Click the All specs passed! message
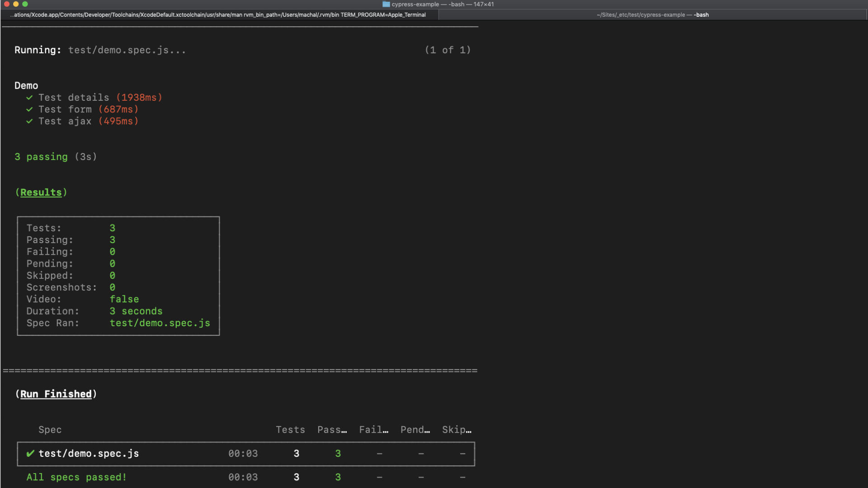This screenshot has height=488, width=868. [x=76, y=477]
